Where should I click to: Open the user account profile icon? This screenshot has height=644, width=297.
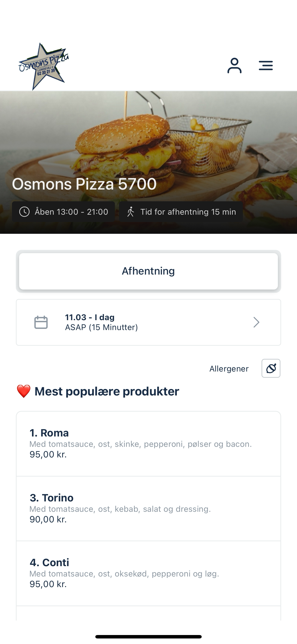[234, 65]
